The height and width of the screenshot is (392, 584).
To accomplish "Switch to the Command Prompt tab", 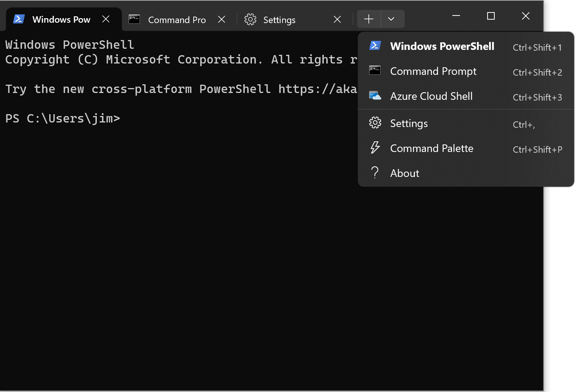I will pos(180,20).
